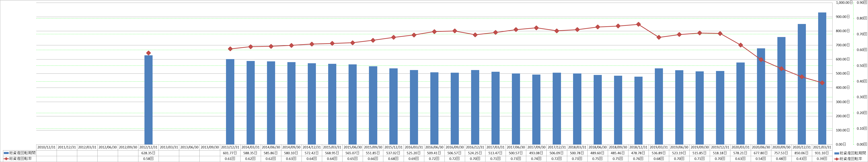868x162 pixels.
Task: Click the table cell 536.89日
Action: [x=659, y=153]
